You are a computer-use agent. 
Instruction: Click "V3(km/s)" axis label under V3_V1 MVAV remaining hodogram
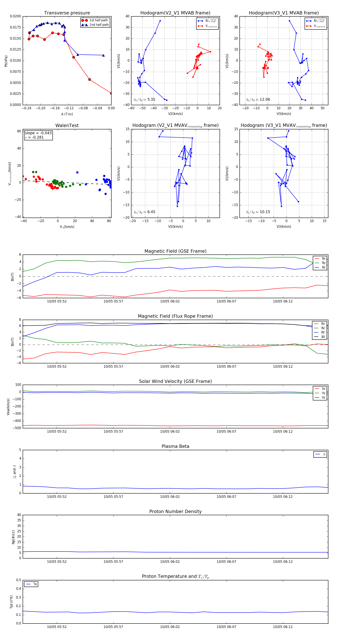coord(284,227)
